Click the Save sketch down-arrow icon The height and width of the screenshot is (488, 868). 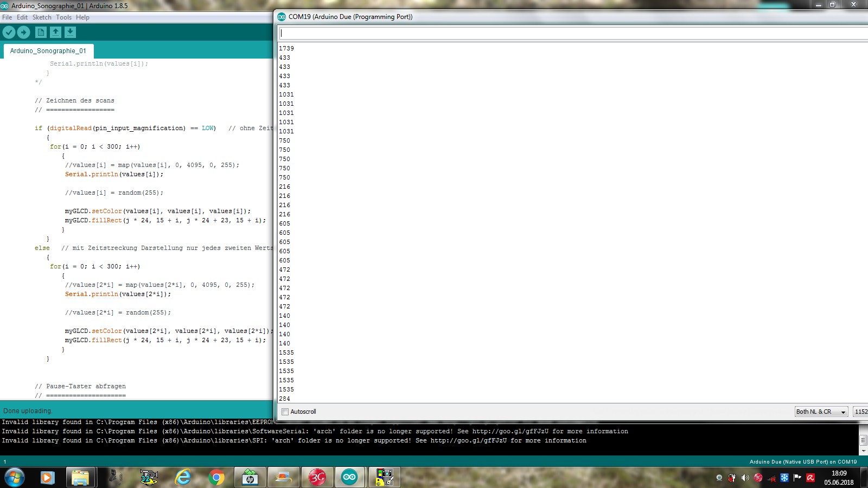pyautogui.click(x=71, y=33)
